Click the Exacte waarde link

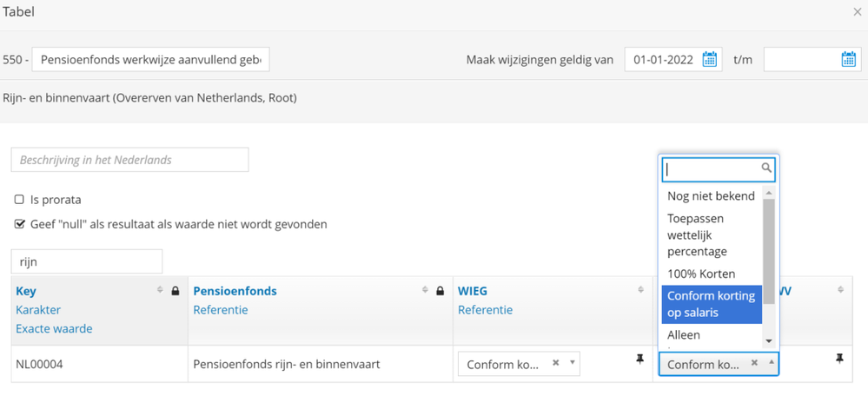54,329
